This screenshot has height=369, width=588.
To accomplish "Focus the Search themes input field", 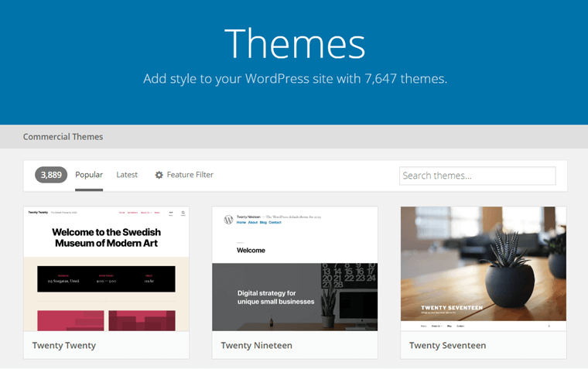I will point(477,176).
